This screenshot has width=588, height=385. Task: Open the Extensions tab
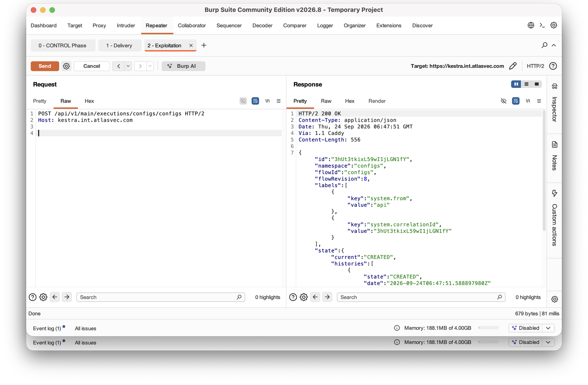pyautogui.click(x=389, y=25)
